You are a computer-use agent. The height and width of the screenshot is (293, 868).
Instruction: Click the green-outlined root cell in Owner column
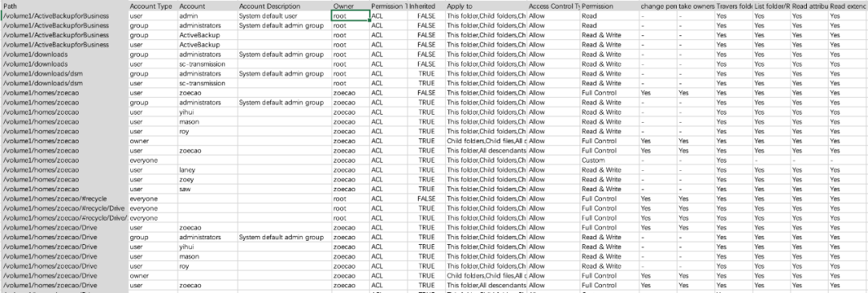pyautogui.click(x=351, y=16)
